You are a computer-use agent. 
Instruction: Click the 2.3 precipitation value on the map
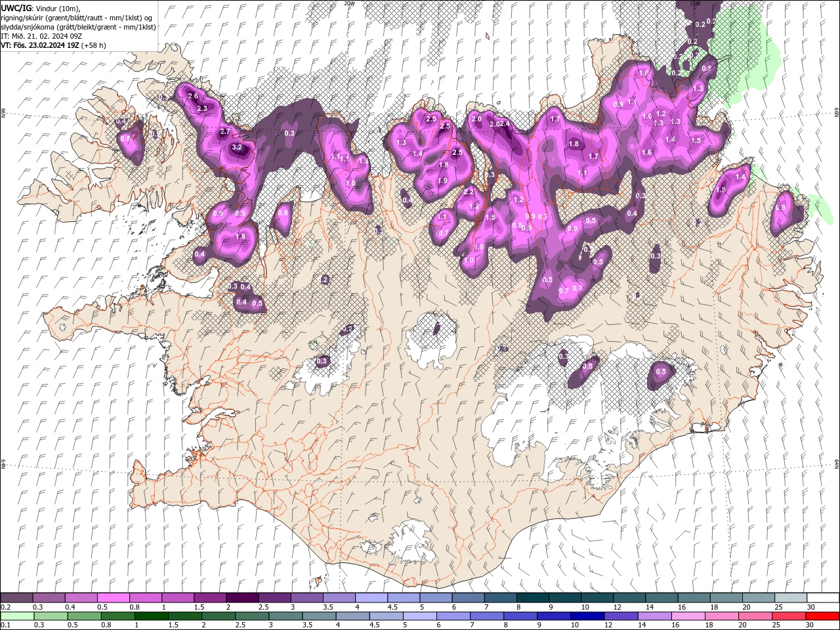point(202,108)
